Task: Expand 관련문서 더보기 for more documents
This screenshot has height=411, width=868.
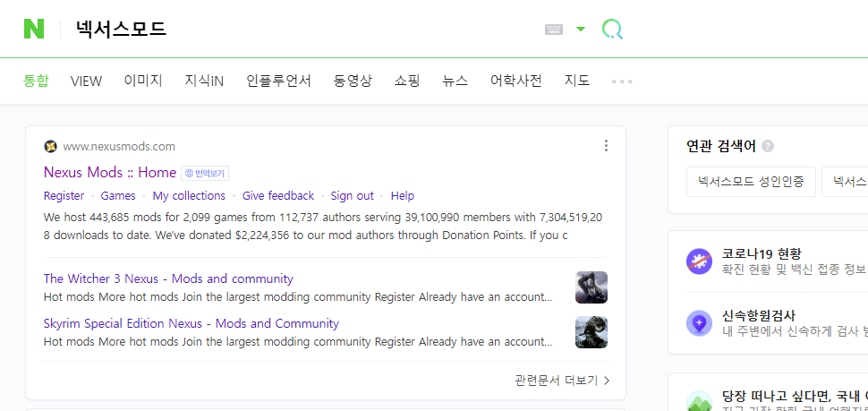Action: coord(562,381)
